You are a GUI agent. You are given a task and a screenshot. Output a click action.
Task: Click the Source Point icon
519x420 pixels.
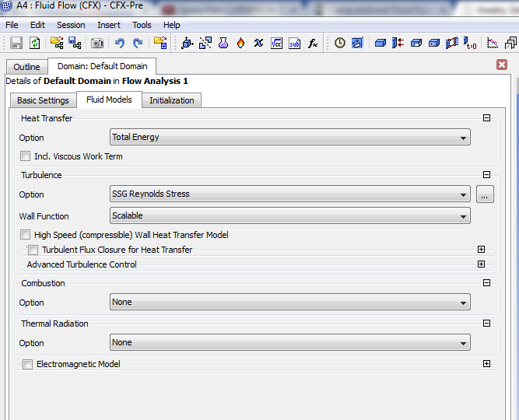pos(434,43)
